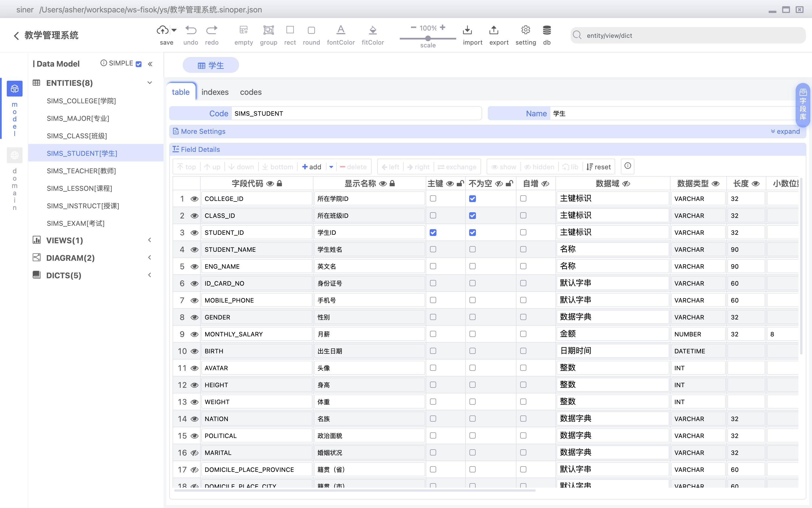812x508 pixels.
Task: Expand the VIEWS(1) section
Action: [150, 240]
